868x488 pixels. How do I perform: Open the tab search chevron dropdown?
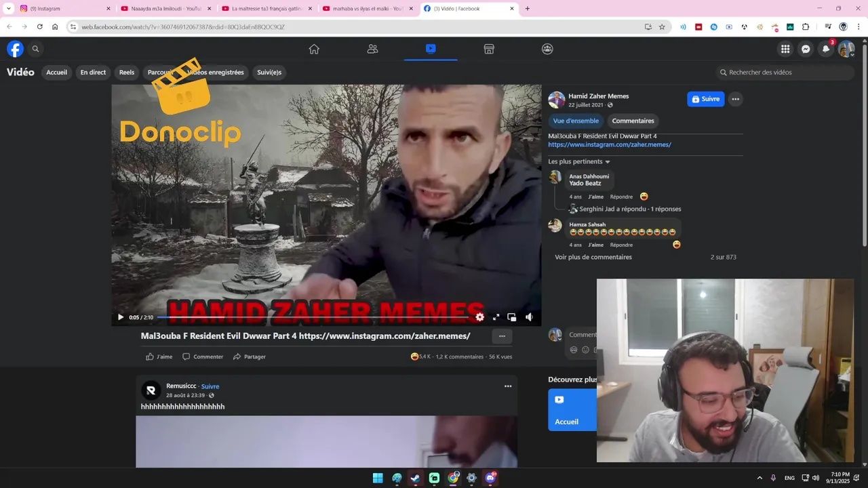tap(8, 8)
